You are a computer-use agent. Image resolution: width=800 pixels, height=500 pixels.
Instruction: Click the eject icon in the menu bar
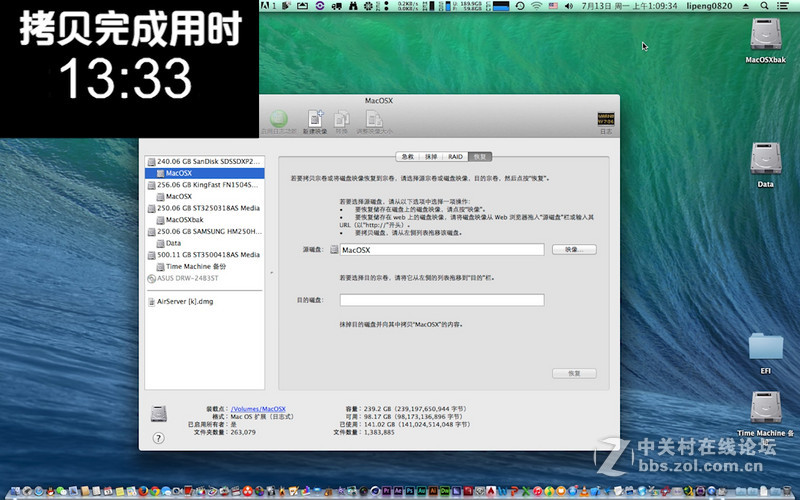(x=746, y=6)
